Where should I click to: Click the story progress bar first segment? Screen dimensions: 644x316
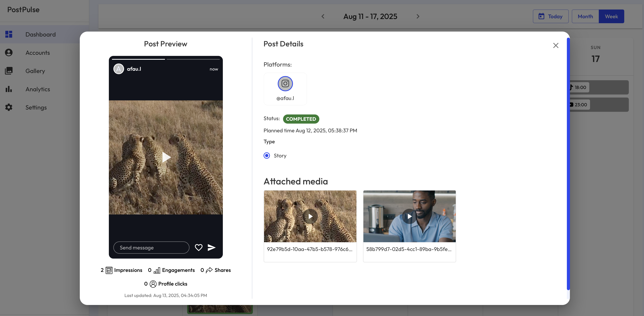tap(138, 59)
